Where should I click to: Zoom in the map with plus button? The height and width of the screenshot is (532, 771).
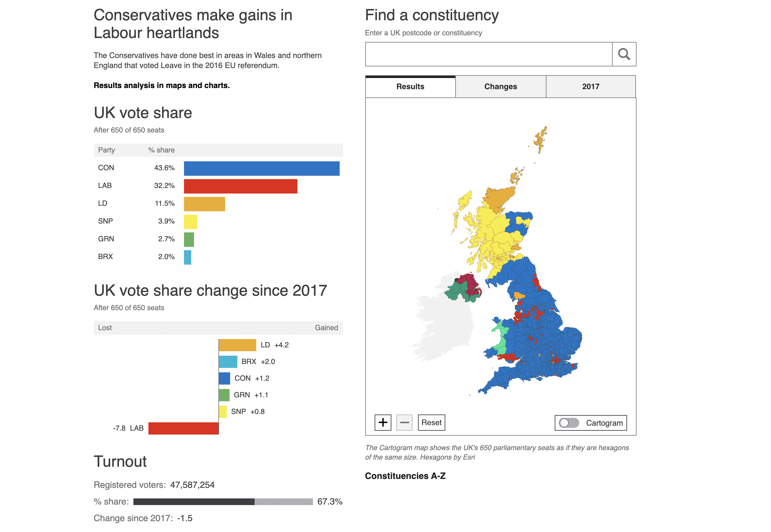pos(383,422)
